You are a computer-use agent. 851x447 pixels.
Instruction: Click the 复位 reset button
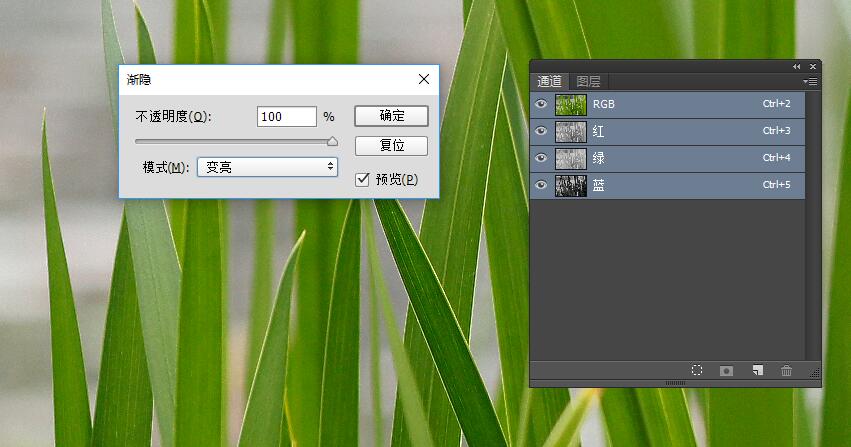point(391,145)
